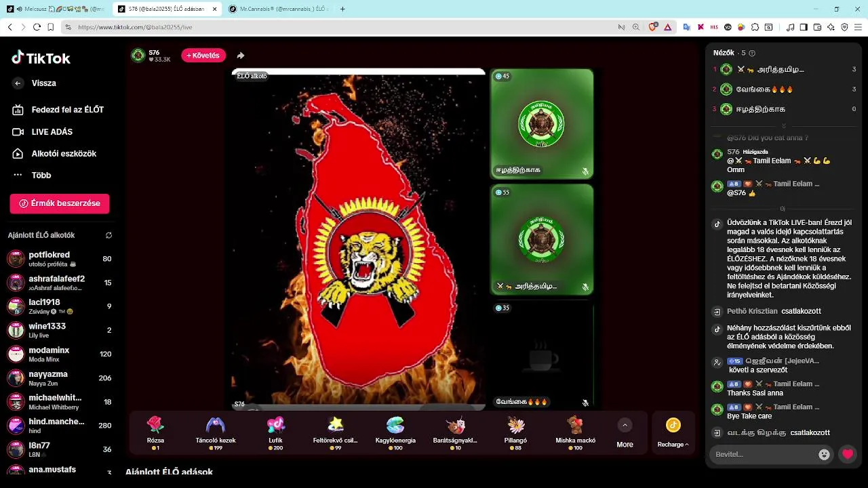868x488 pixels.
Task: Open the extensions puzzle icon
Action: coord(755,27)
